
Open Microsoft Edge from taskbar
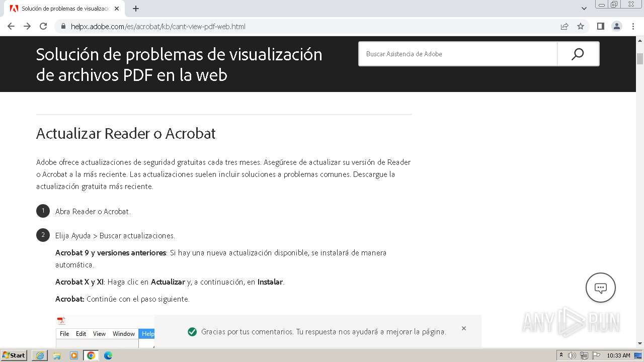[108, 355]
